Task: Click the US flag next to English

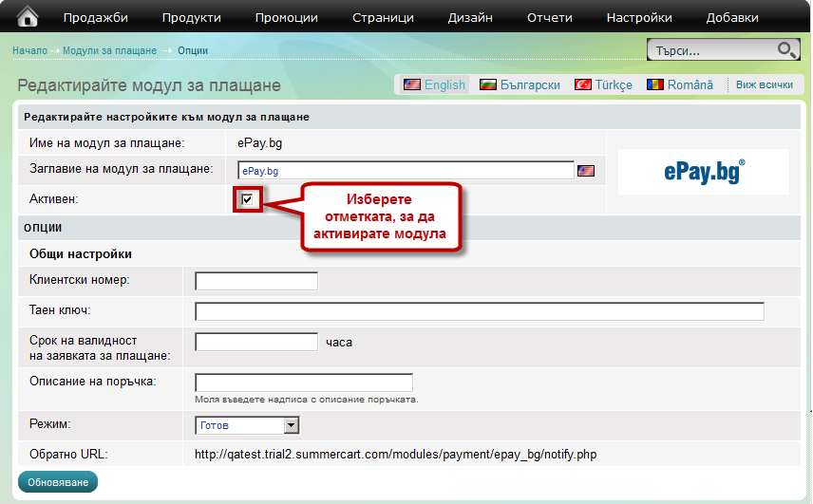Action: [x=412, y=84]
